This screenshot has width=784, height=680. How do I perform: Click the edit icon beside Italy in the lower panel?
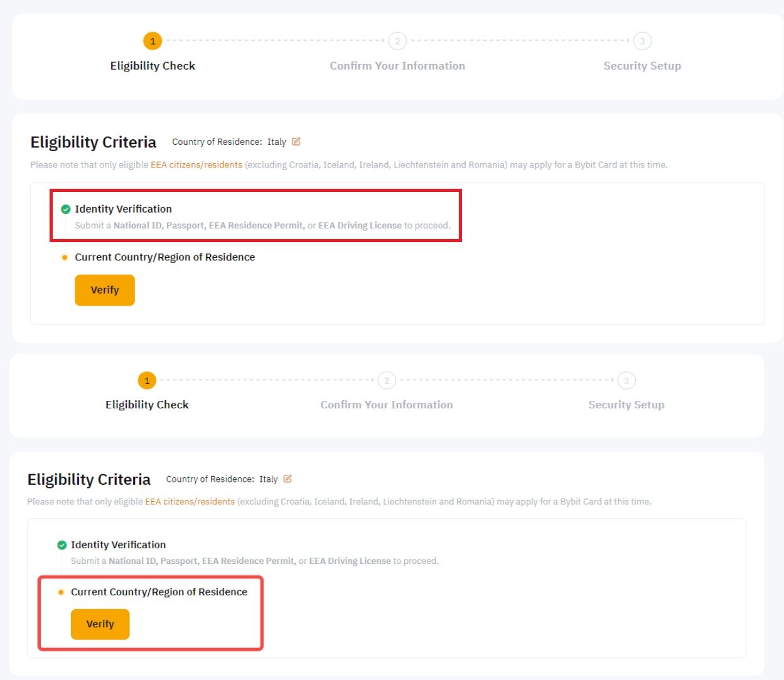point(287,479)
